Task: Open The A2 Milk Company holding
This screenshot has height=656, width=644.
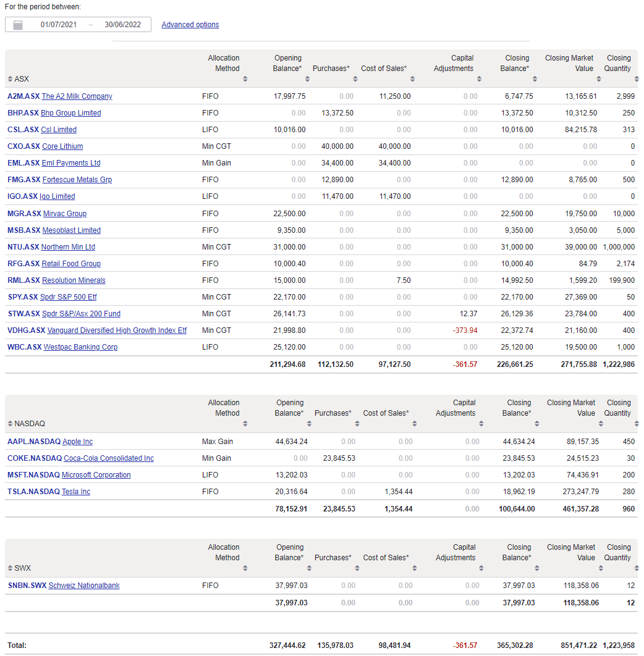Action: pyautogui.click(x=77, y=96)
